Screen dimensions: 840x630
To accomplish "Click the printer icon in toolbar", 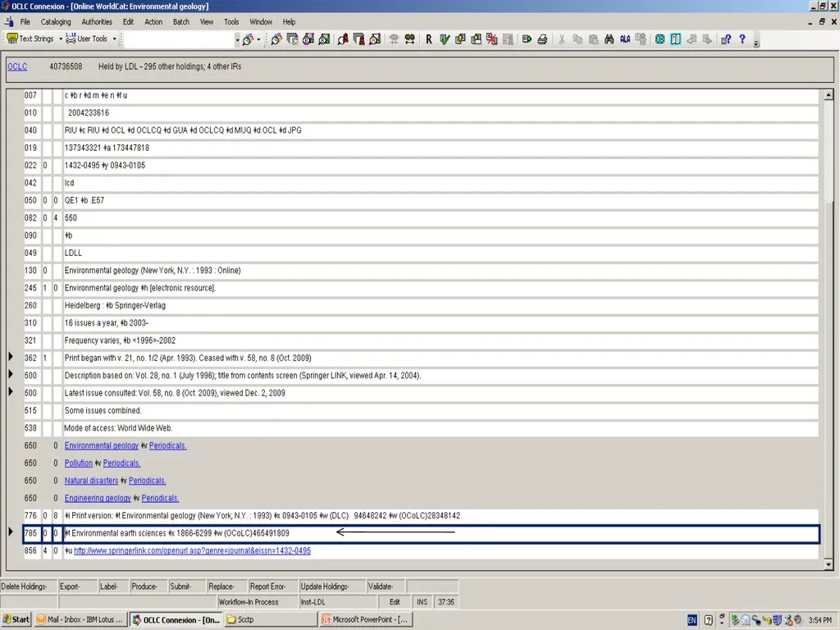I will point(542,39).
